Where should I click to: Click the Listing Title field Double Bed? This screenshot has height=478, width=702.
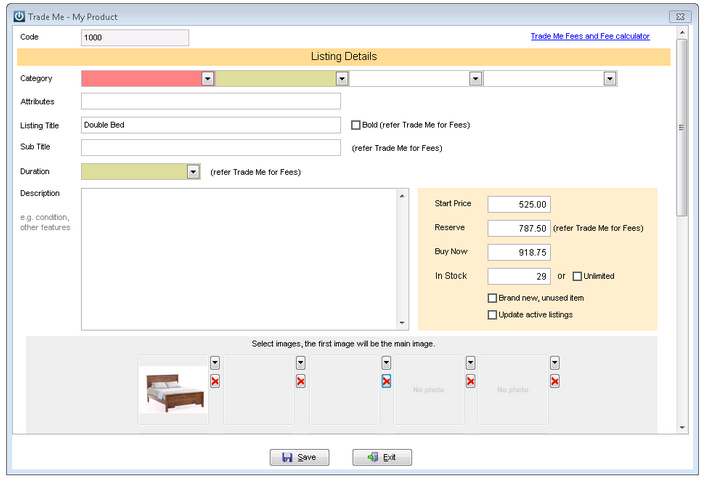pyautogui.click(x=211, y=125)
